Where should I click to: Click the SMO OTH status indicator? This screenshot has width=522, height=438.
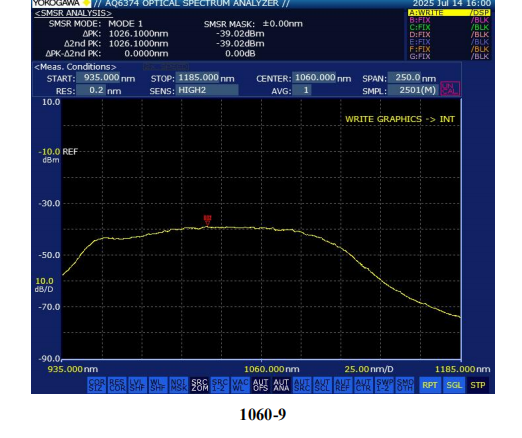(x=404, y=385)
